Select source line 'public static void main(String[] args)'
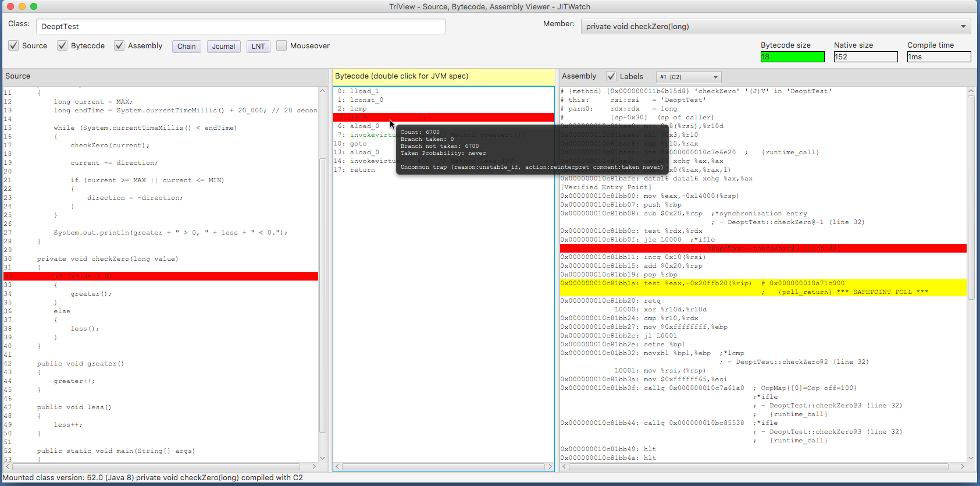 (x=116, y=451)
